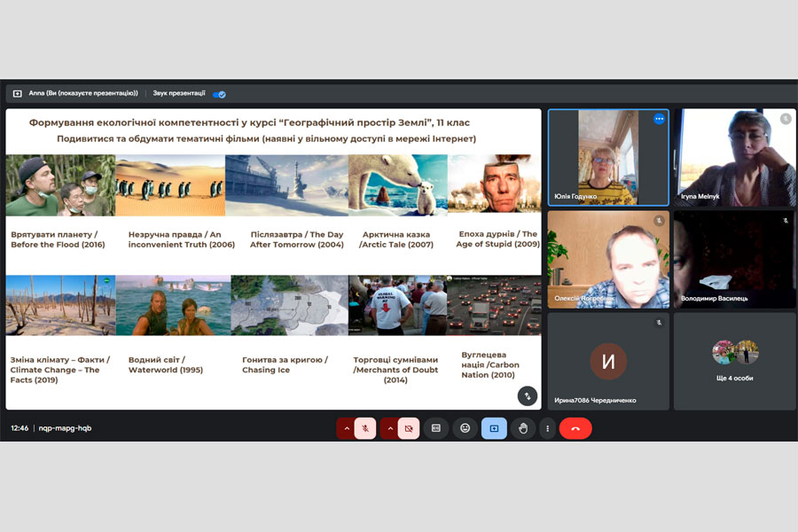Viewport: 798px width, 532px height.
Task: Select Юлія Годунко video tile
Action: pyautogui.click(x=608, y=157)
